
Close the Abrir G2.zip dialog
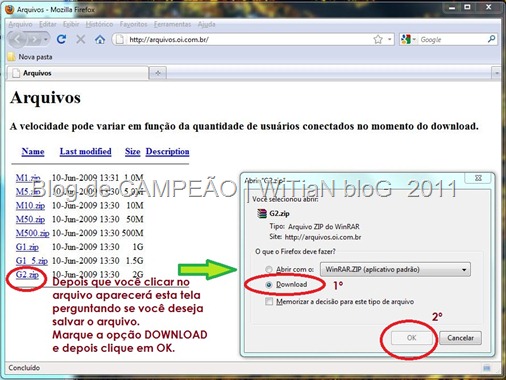(x=478, y=178)
